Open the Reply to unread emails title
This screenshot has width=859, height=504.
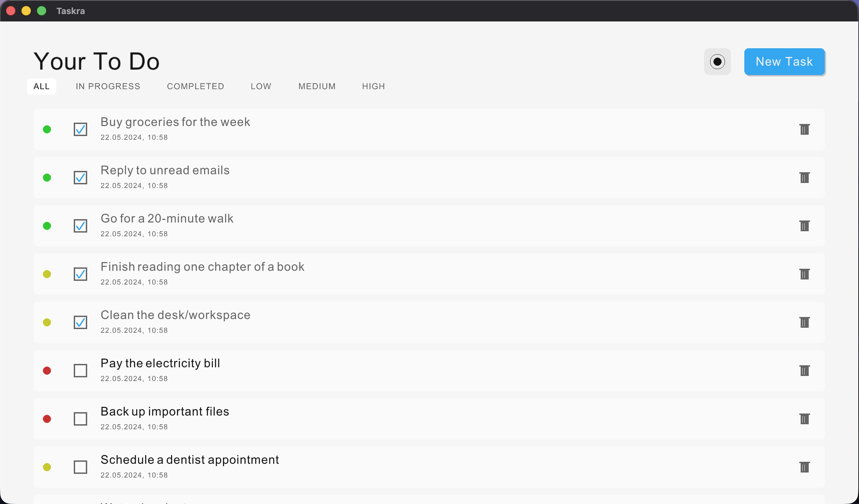tap(165, 170)
